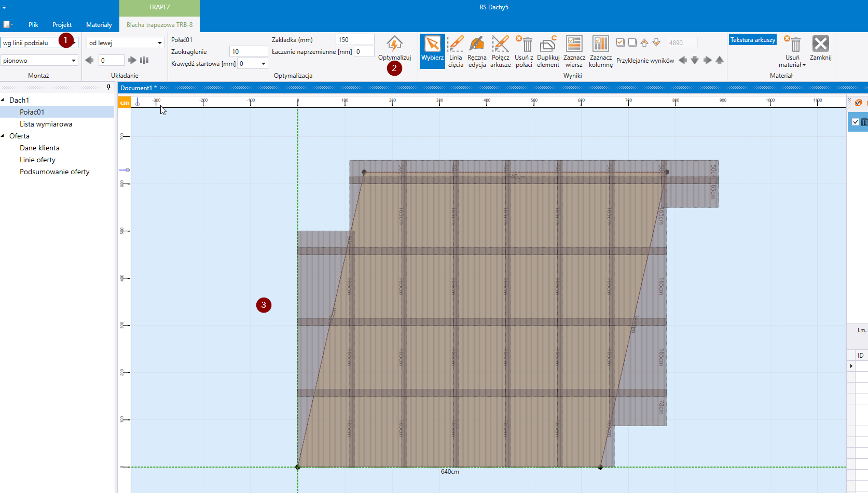
Task: Click the Tekstura arkuszy button
Action: click(x=752, y=40)
